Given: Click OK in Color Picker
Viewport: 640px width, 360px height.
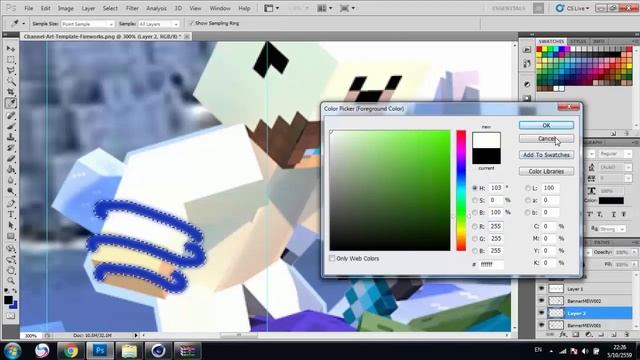Looking at the screenshot, I should point(546,125).
